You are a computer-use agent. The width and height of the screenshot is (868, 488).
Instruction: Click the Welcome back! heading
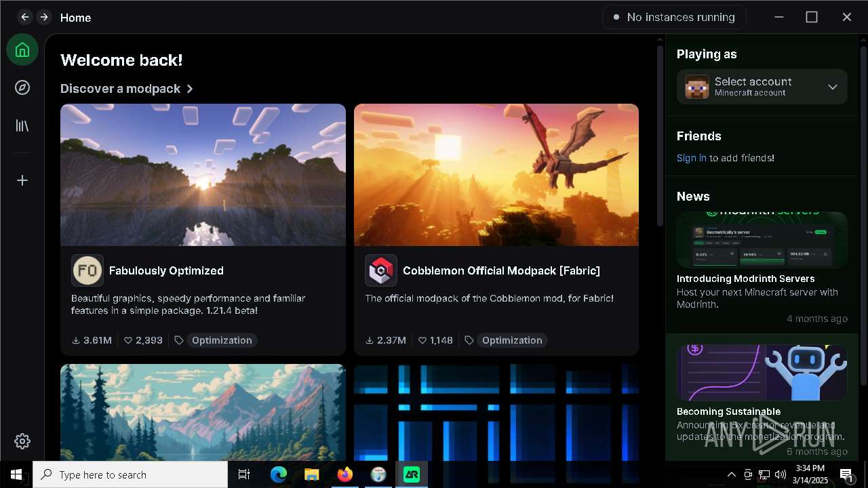121,60
